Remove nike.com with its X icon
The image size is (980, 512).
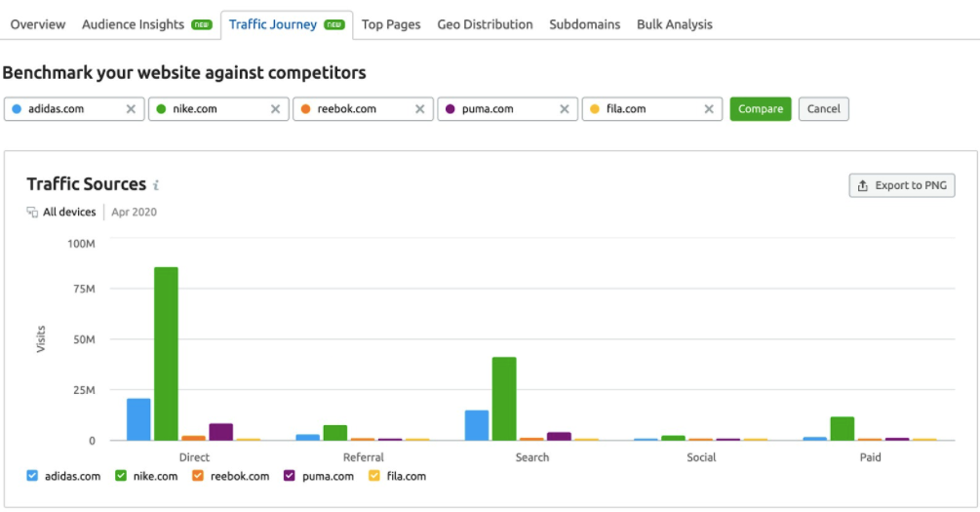[275, 109]
